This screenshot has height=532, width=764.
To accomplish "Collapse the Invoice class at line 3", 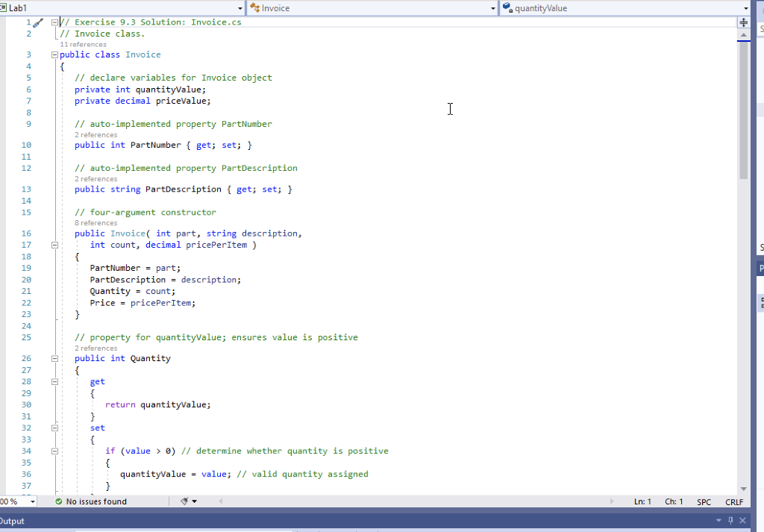I will pyautogui.click(x=54, y=54).
